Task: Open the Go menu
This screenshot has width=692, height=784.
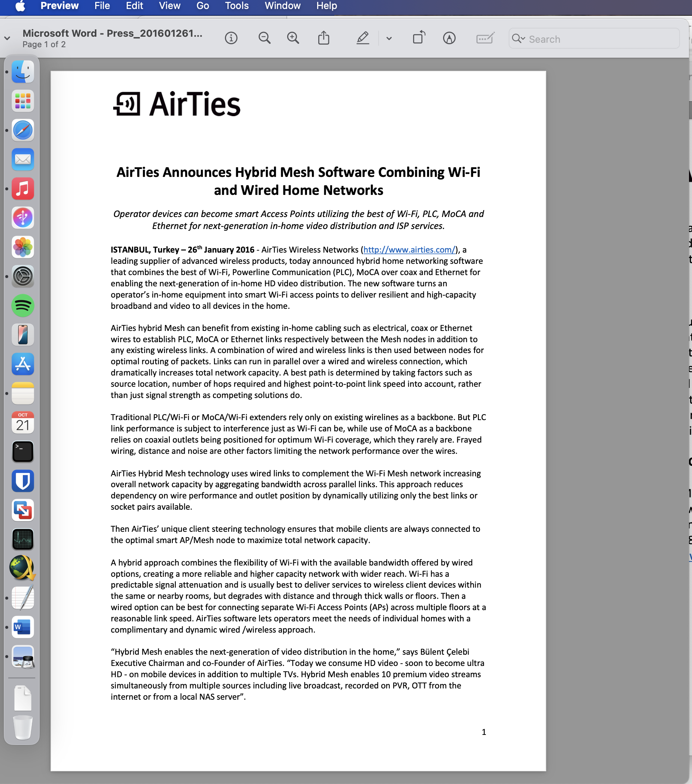Action: (x=202, y=6)
